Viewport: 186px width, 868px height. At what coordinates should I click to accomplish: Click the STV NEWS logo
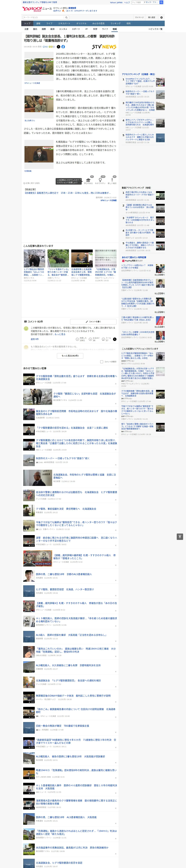coord(104,47)
